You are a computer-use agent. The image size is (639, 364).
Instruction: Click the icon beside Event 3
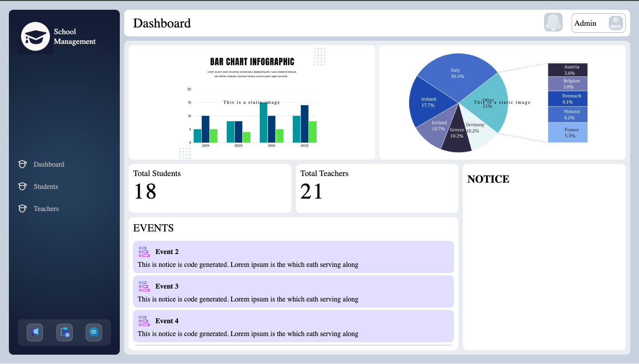click(144, 286)
